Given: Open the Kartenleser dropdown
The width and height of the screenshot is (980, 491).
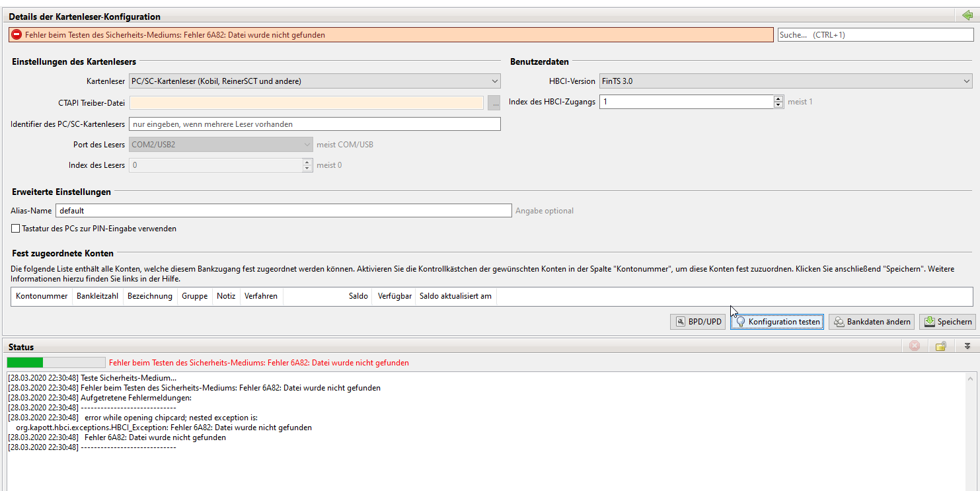Looking at the screenshot, I should [x=315, y=81].
